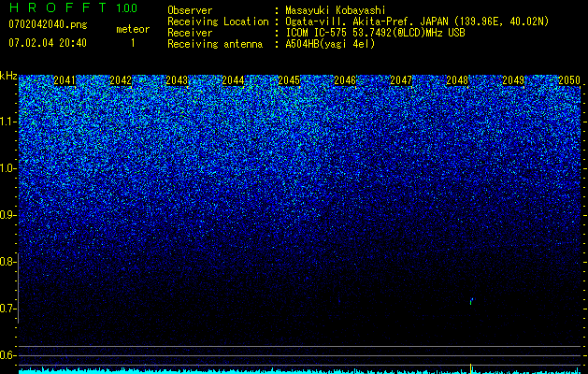
Task: Click the 2048 time marker
Action: tap(457, 80)
